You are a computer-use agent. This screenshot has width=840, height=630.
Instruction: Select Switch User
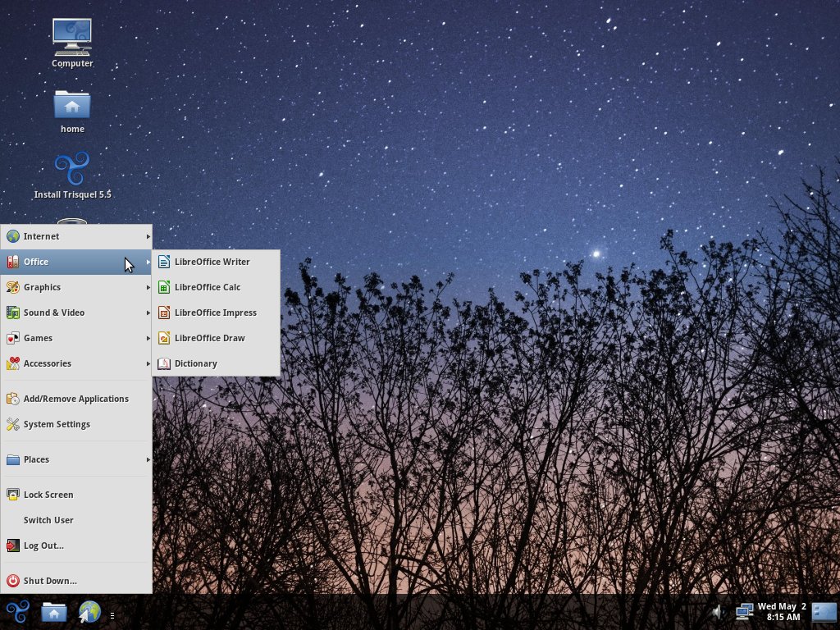(x=48, y=520)
